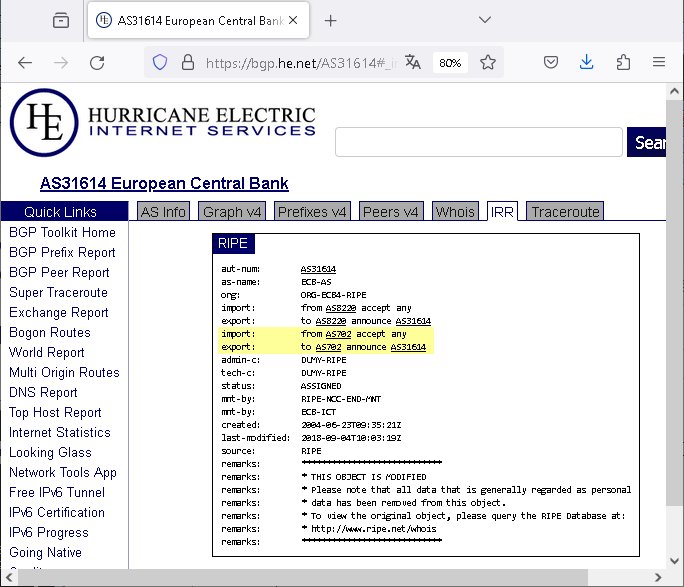
Task: Click the Search button
Action: pyautogui.click(x=646, y=142)
